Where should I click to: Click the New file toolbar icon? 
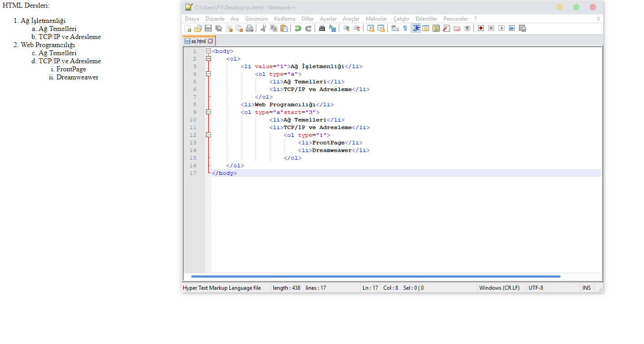pos(188,28)
